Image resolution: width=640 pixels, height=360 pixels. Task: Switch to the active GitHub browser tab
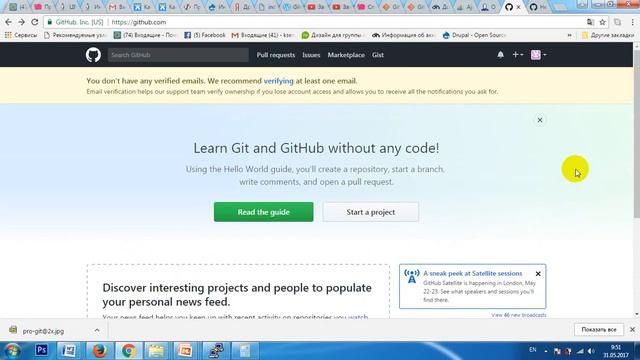[512, 7]
